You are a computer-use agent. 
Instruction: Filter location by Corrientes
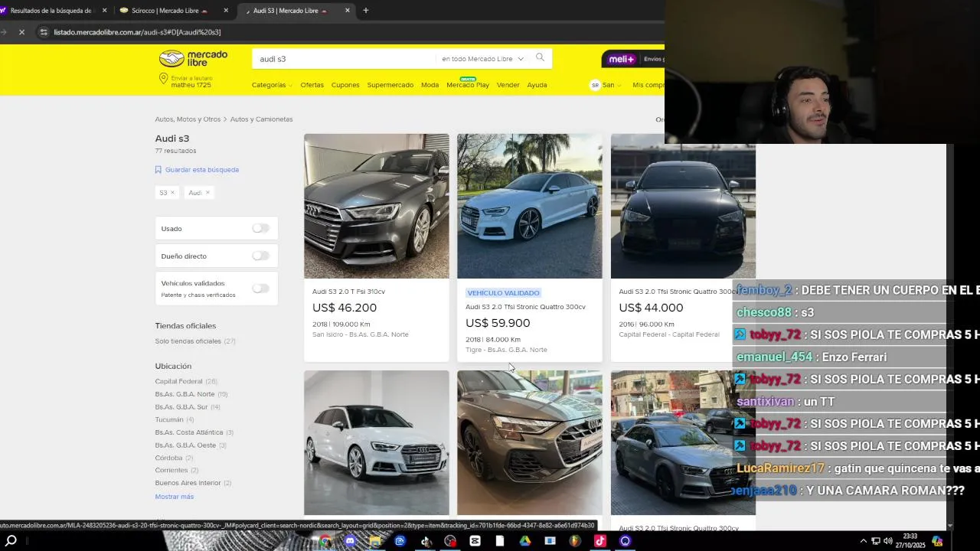[171, 470]
